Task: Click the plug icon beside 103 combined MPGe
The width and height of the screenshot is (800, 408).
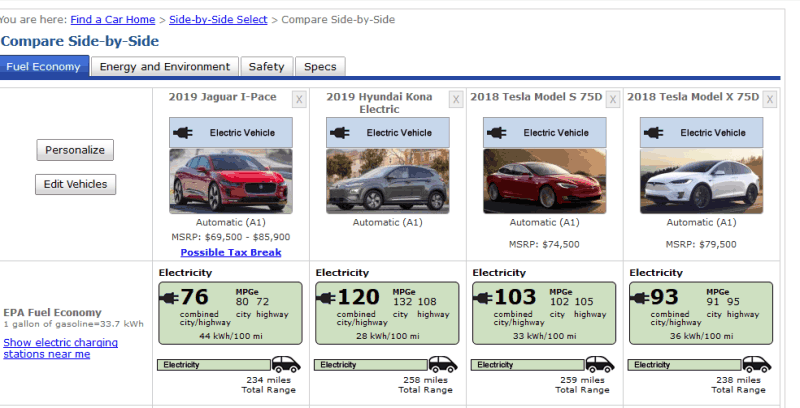Action: click(x=483, y=298)
